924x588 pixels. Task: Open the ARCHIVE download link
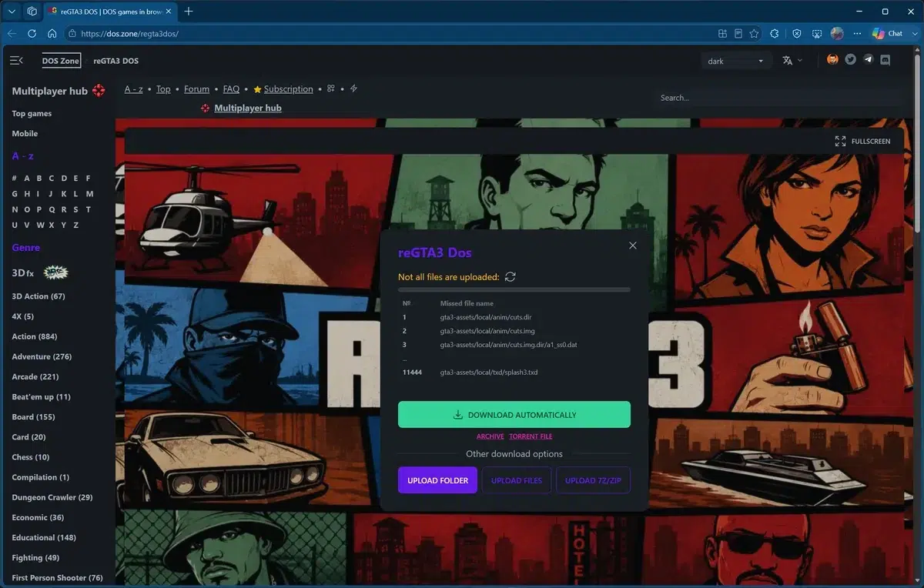point(490,436)
